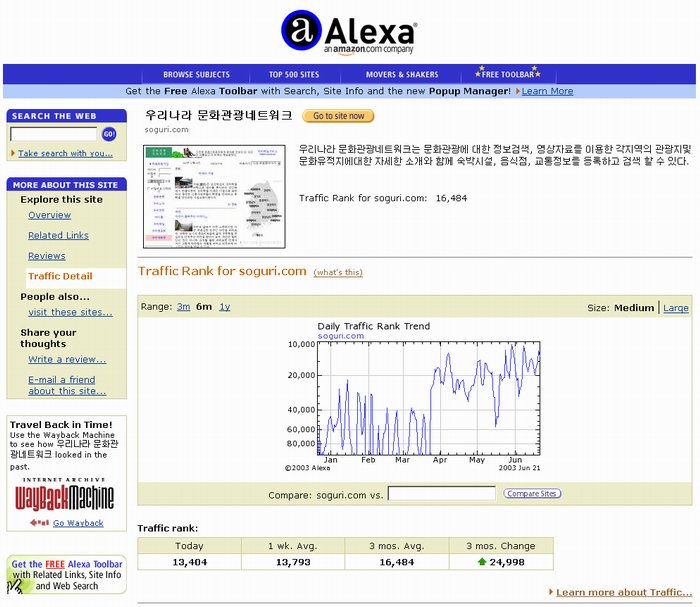The width and height of the screenshot is (700, 607).
Task: Switch the range to 1y
Action: pos(225,307)
